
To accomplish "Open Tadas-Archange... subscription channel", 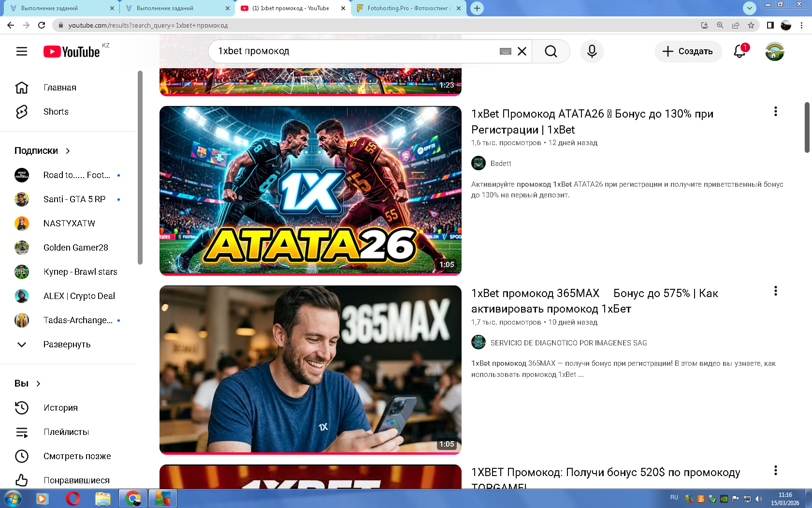I will [68, 320].
